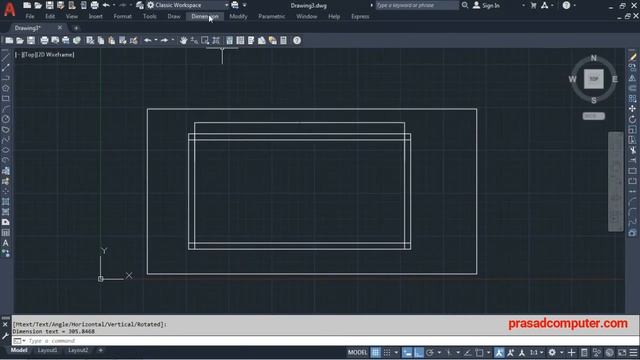Open the workspace switching gear in status bar
Screen dimensions: 640x360
click(x=552, y=352)
